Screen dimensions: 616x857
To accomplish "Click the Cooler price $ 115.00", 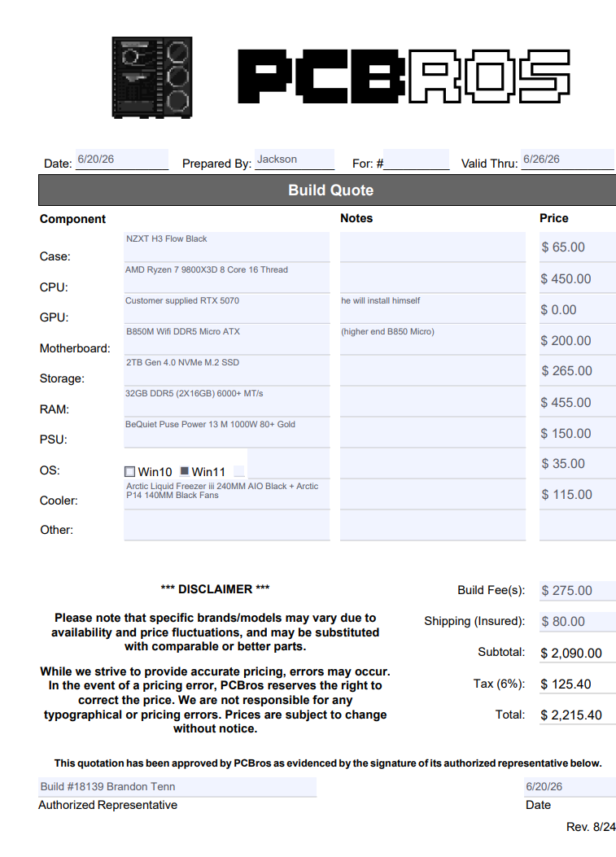I will [x=578, y=494].
